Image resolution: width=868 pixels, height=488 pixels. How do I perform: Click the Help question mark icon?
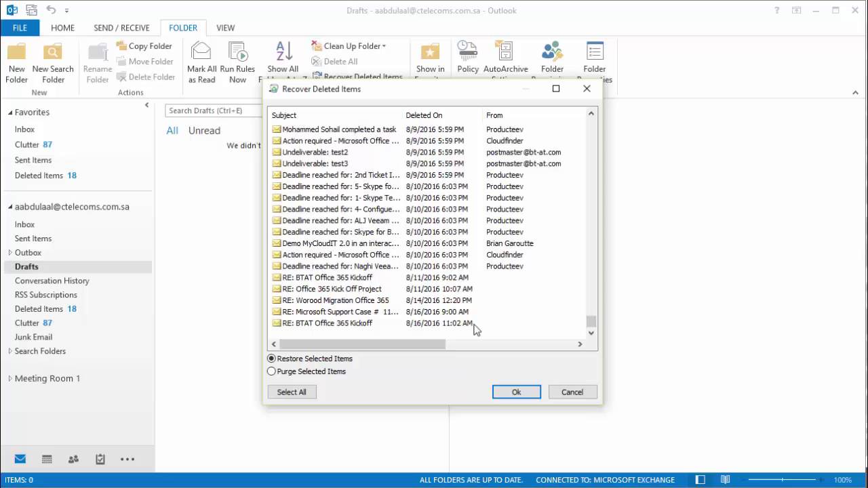coord(776,10)
